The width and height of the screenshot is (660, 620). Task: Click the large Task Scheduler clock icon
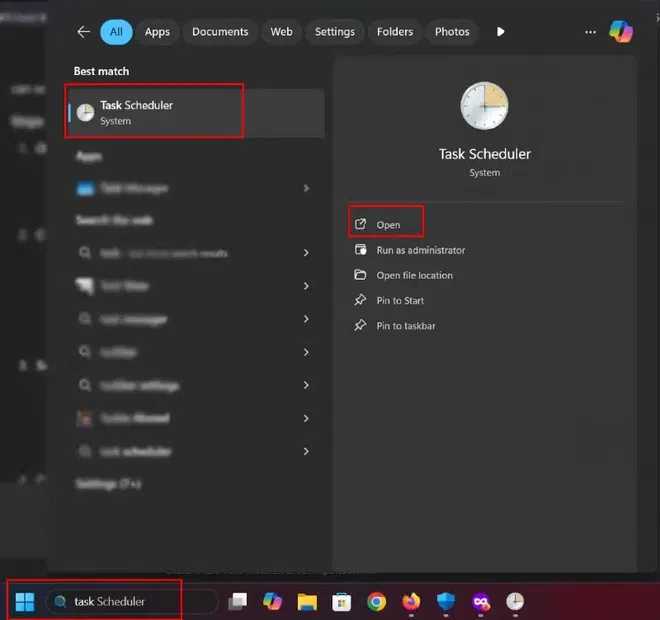pyautogui.click(x=484, y=106)
